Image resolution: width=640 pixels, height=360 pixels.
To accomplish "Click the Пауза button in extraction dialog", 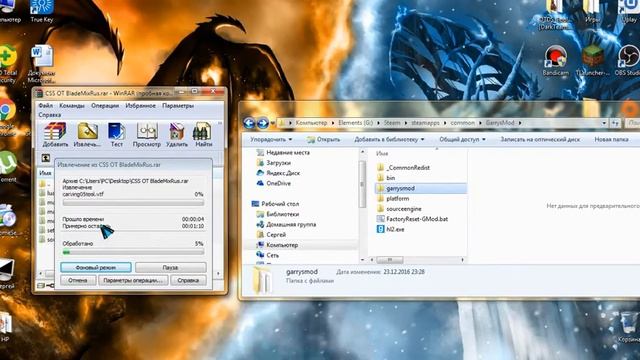I will pyautogui.click(x=171, y=267).
